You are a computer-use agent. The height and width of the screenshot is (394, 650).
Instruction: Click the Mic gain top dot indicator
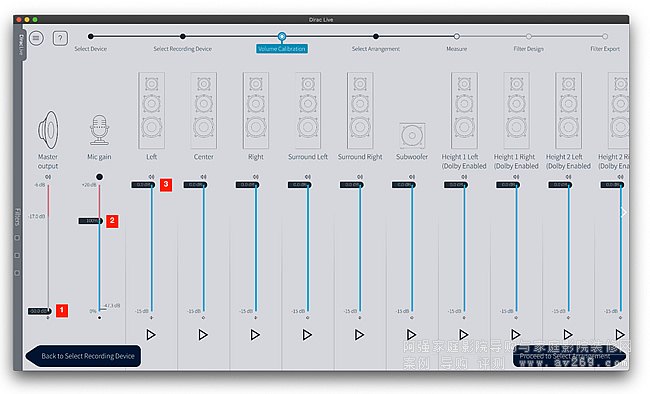point(99,177)
